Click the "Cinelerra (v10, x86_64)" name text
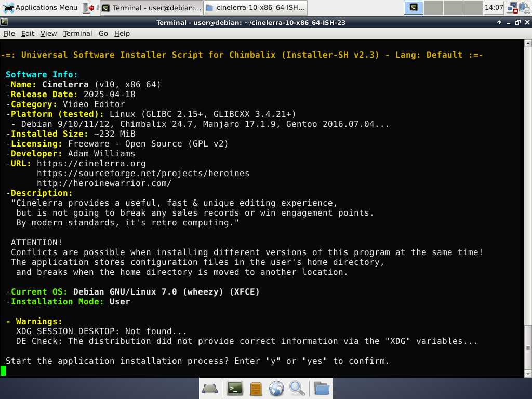This screenshot has height=399, width=532. point(101,85)
